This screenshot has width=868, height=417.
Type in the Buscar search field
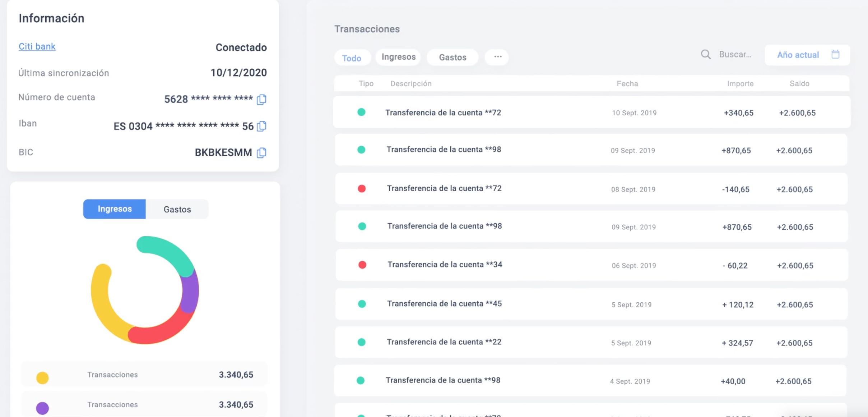734,54
